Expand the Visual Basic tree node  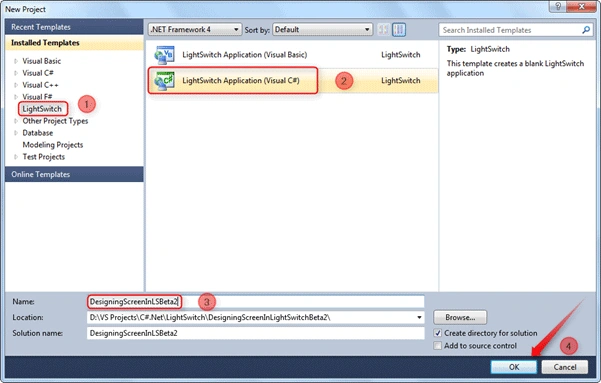pyautogui.click(x=16, y=61)
